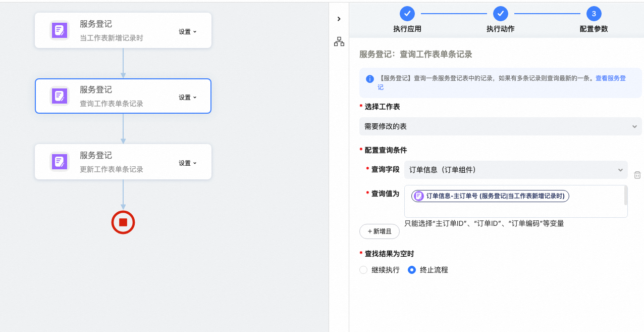Click the blue info icon in the notice

370,79
